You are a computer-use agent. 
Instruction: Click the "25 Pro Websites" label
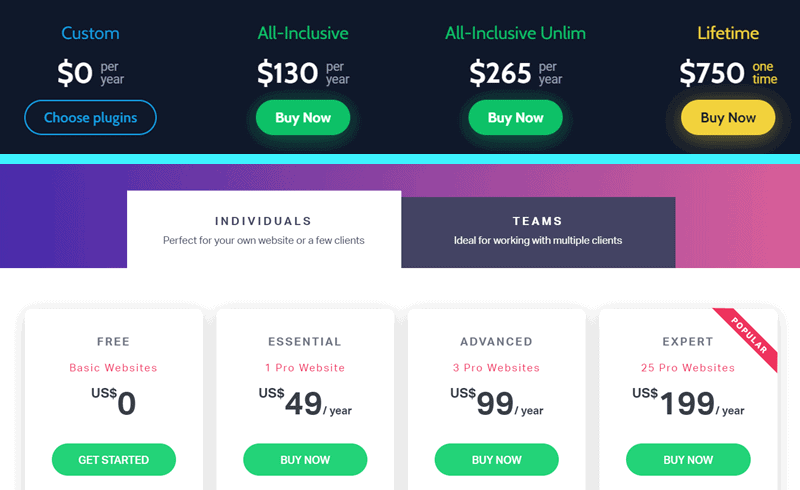[688, 368]
